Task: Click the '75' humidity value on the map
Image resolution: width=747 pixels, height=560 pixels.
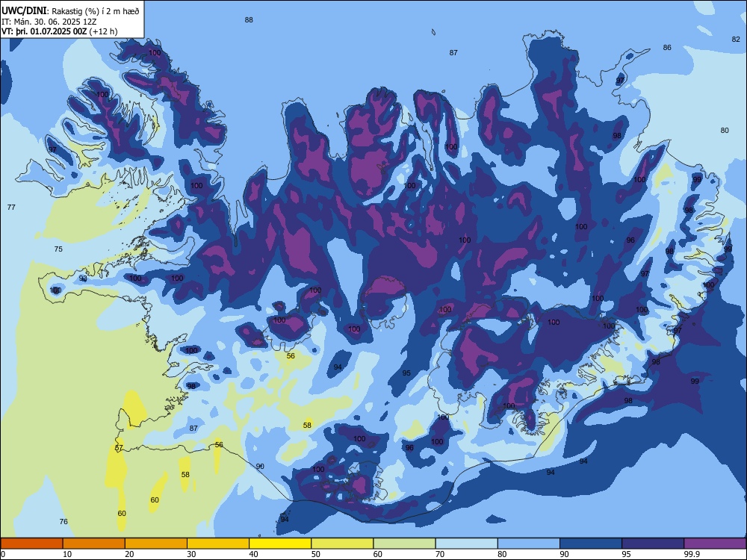Action: (x=58, y=249)
